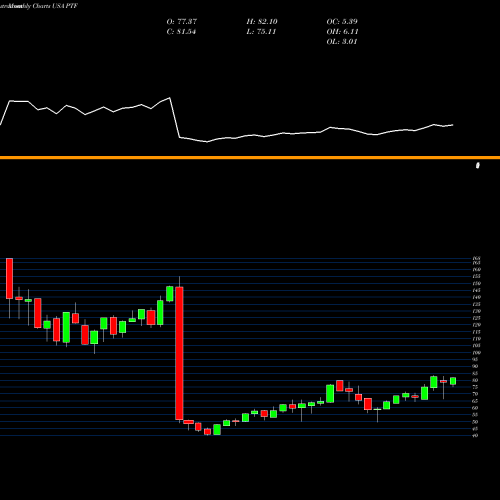Click the sharp drop in the white line chart
This screenshot has height=500, width=500.
[175, 118]
